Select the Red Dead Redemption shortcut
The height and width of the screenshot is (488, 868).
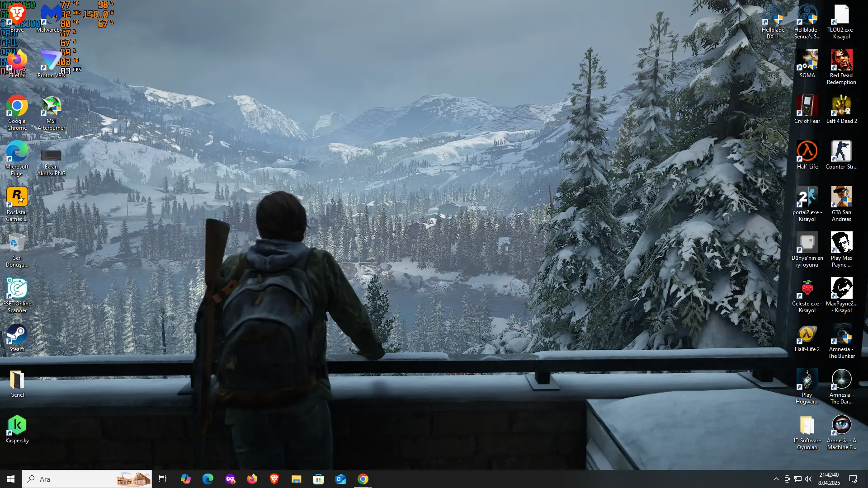(841, 67)
